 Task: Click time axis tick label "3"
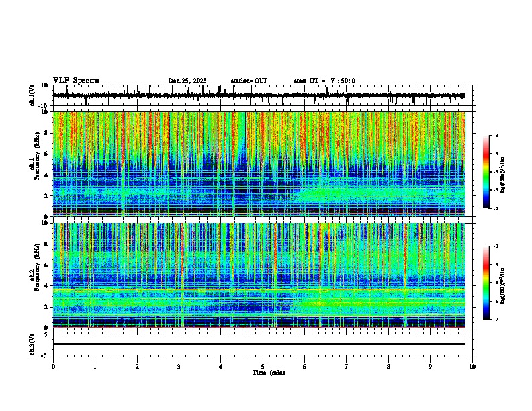[x=179, y=367]
